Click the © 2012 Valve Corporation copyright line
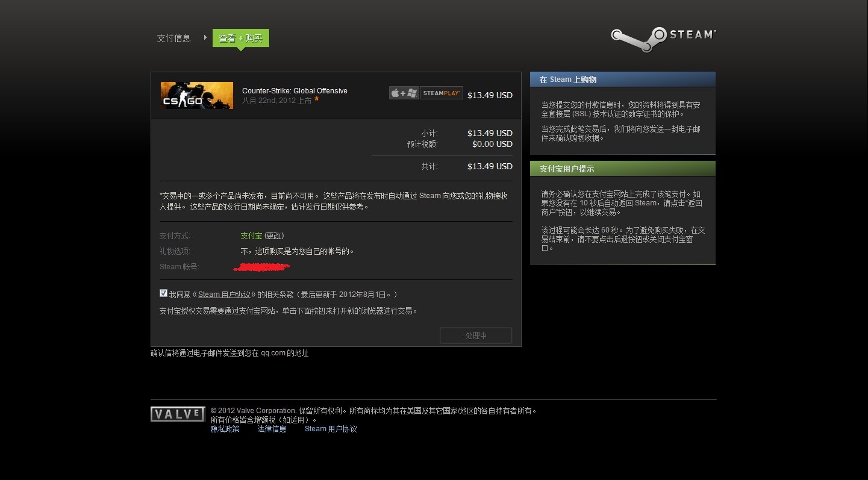 [373, 411]
